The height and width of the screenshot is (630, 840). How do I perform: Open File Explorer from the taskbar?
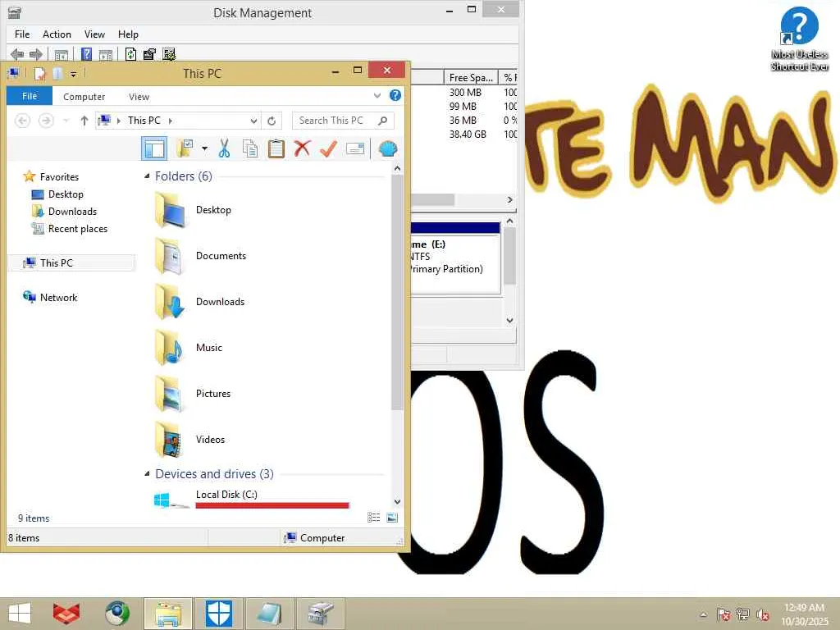click(x=167, y=614)
